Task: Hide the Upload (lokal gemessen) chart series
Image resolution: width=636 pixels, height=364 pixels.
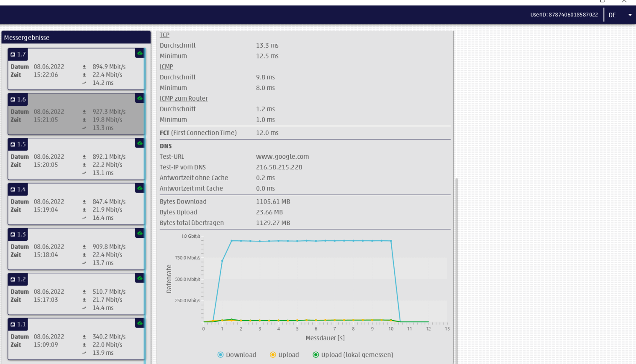Action: coord(353,355)
